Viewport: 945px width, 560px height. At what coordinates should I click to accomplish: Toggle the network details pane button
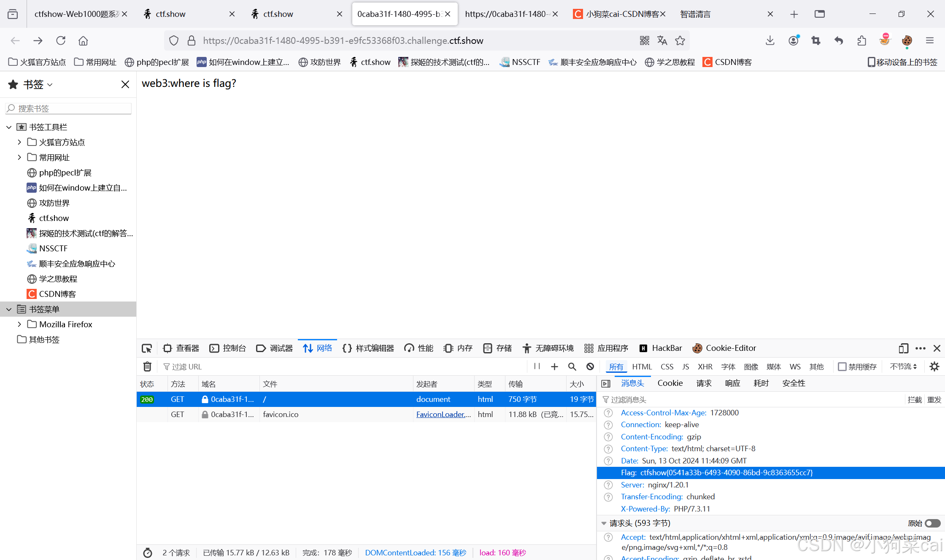tap(606, 383)
